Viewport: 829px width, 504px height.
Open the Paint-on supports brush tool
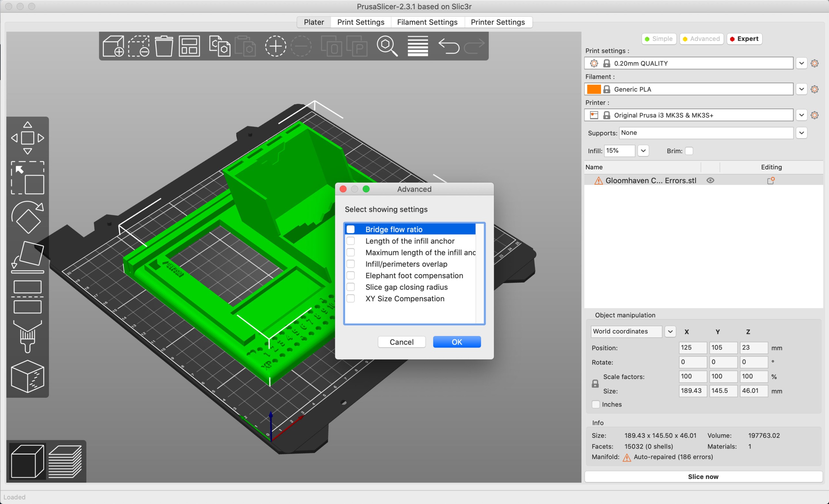[27, 336]
